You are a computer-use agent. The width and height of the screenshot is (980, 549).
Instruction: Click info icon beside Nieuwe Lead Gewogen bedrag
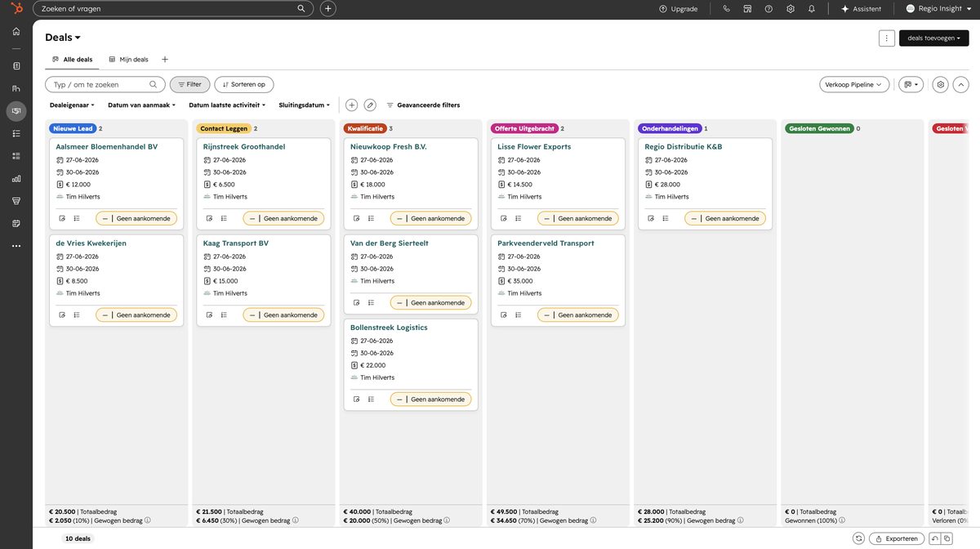tap(148, 520)
